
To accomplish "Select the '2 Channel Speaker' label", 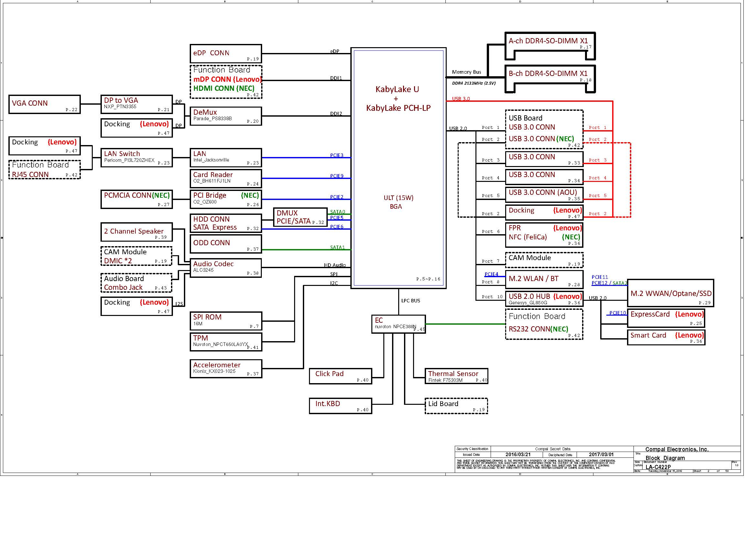I will click(134, 231).
